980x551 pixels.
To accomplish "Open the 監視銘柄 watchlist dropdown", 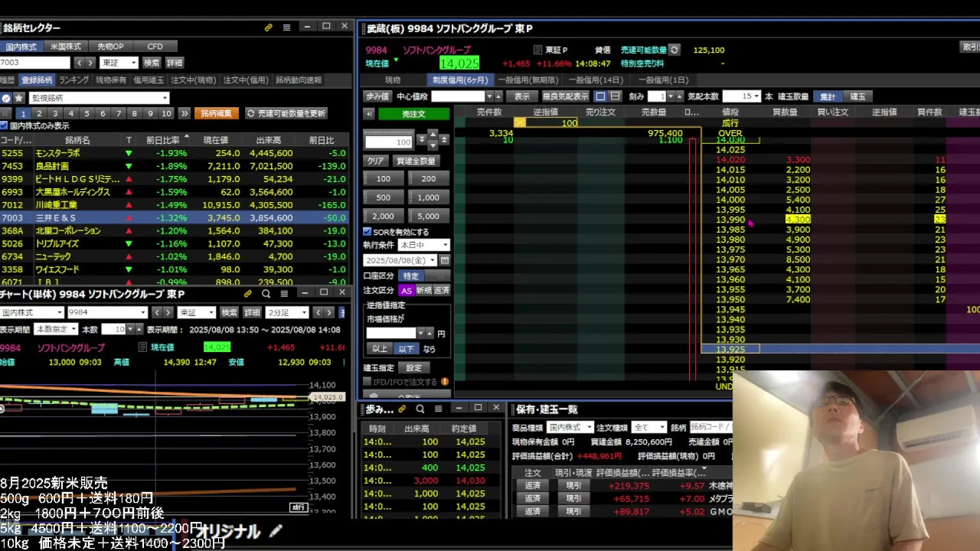I will (x=99, y=98).
